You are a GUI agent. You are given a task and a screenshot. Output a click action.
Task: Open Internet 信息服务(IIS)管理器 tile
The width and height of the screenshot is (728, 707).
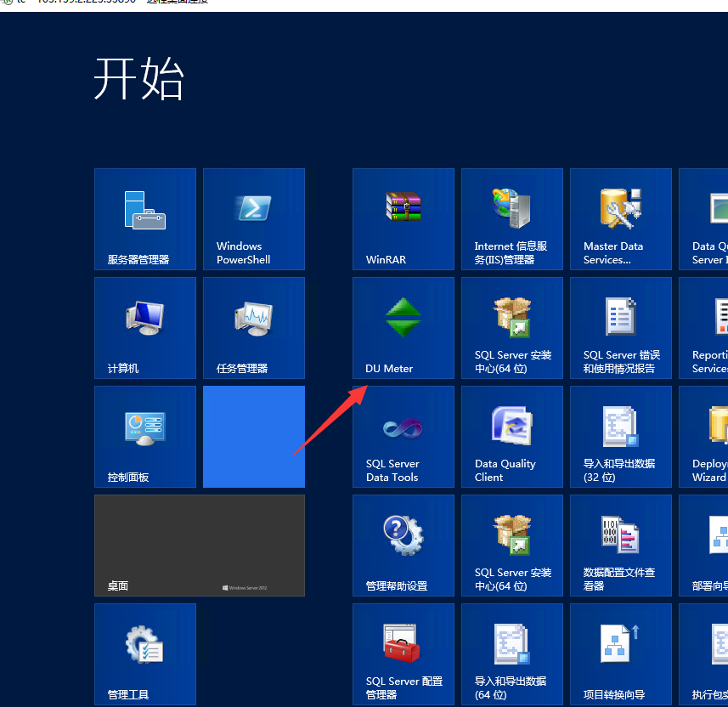point(512,219)
